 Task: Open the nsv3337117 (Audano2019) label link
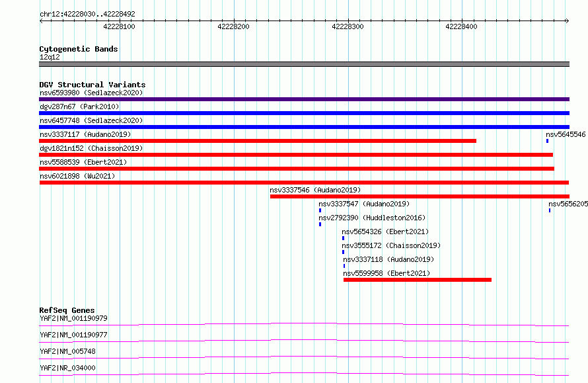pyautogui.click(x=85, y=134)
